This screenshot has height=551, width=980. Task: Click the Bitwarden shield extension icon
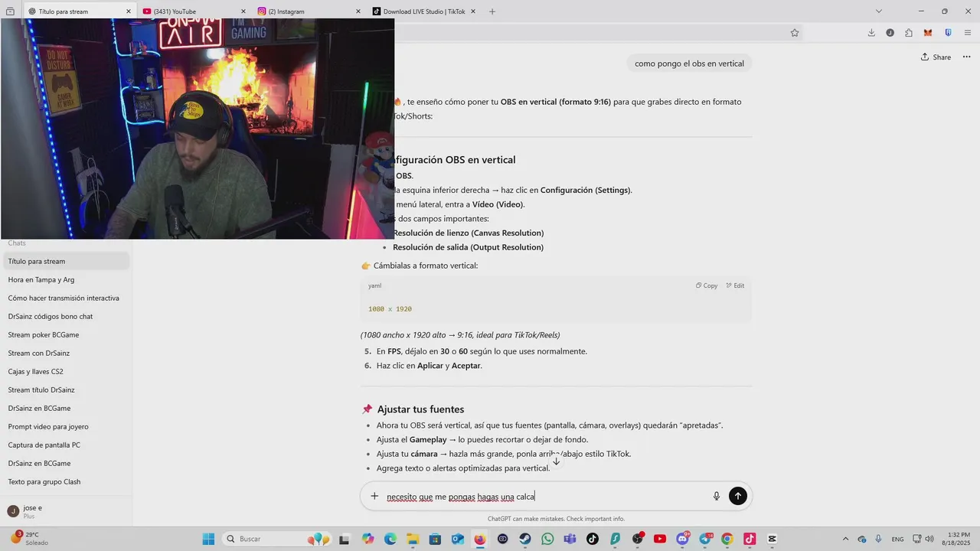[948, 33]
